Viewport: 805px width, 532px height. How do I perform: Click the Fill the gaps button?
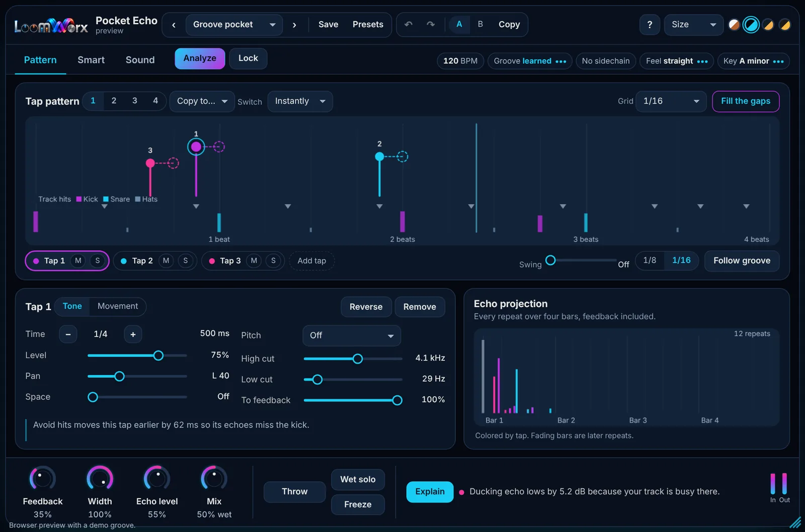pos(746,101)
